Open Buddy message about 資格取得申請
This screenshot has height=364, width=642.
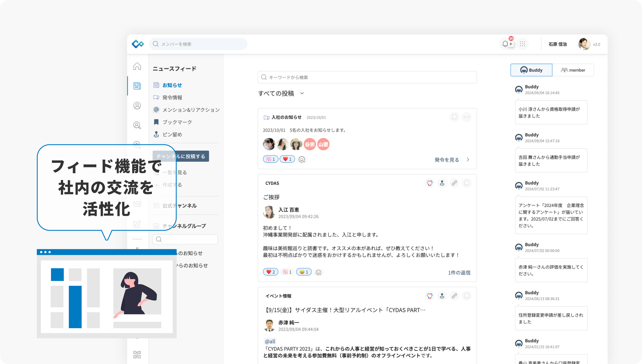(551, 112)
